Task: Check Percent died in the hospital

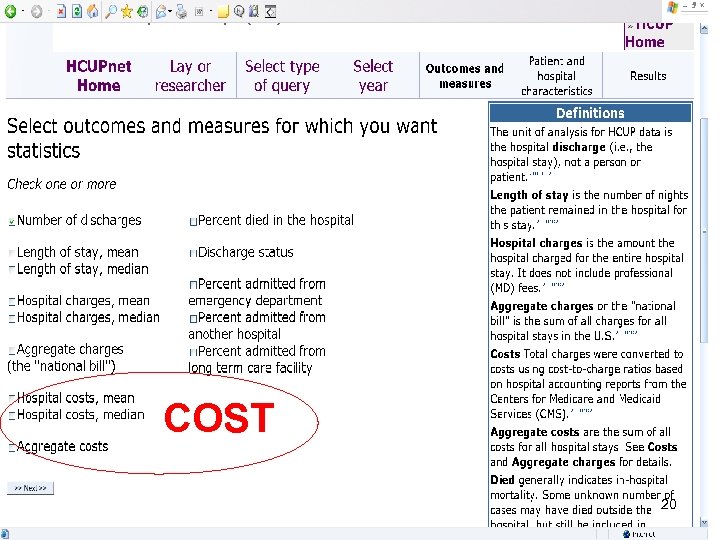Action: point(193,222)
